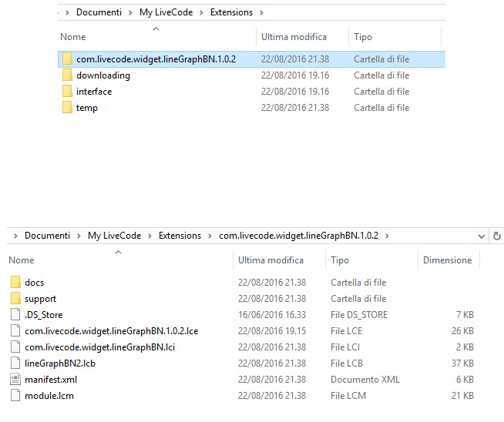
Task: Select '.DS_Store' file name
Action: click(x=43, y=315)
